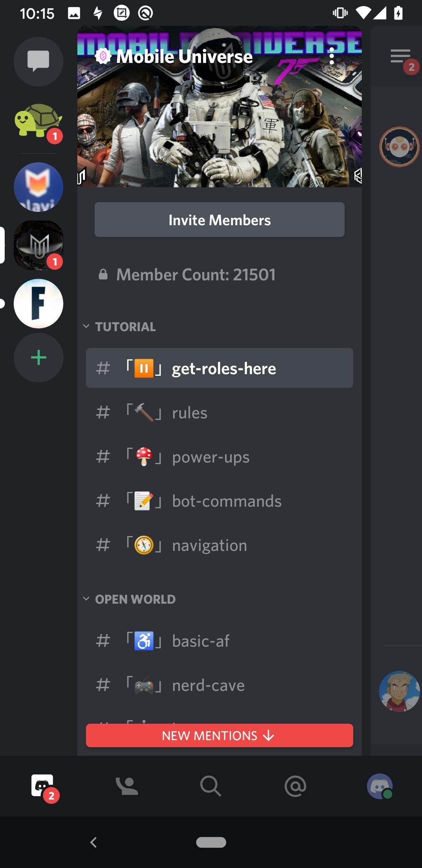The height and width of the screenshot is (868, 422).
Task: Open the Mentions tab
Action: [295, 786]
